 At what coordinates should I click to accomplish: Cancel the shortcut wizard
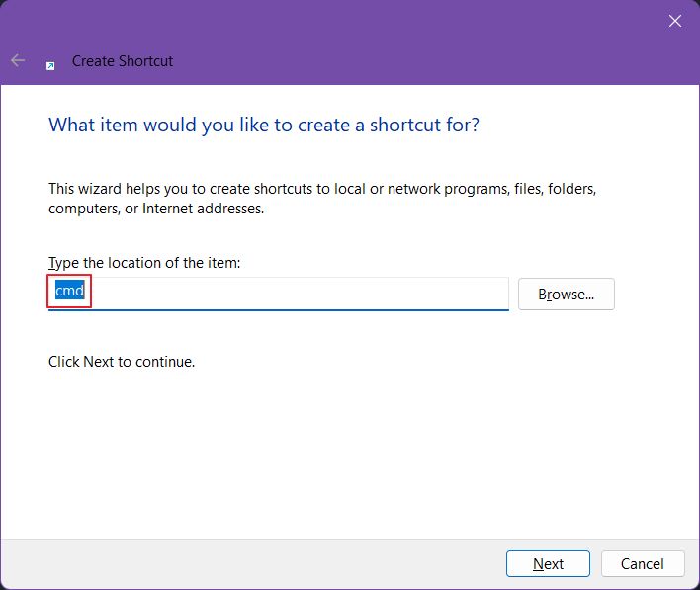pos(643,563)
